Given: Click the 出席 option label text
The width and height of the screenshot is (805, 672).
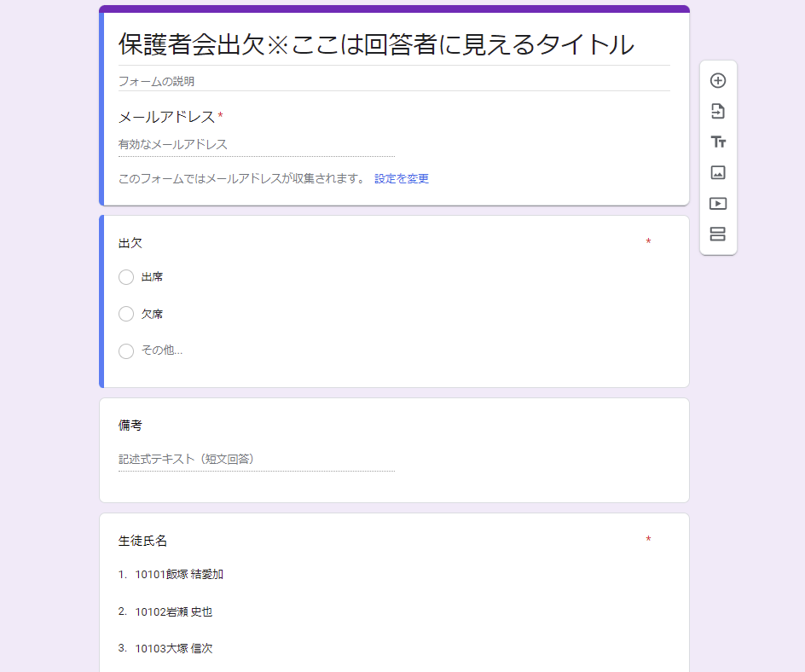Looking at the screenshot, I should coord(152,276).
